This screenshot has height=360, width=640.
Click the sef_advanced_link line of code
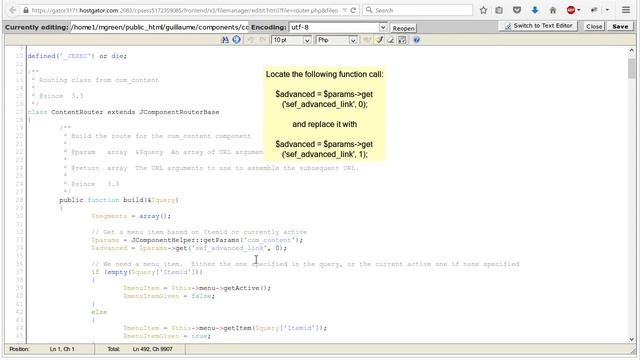[x=189, y=248]
